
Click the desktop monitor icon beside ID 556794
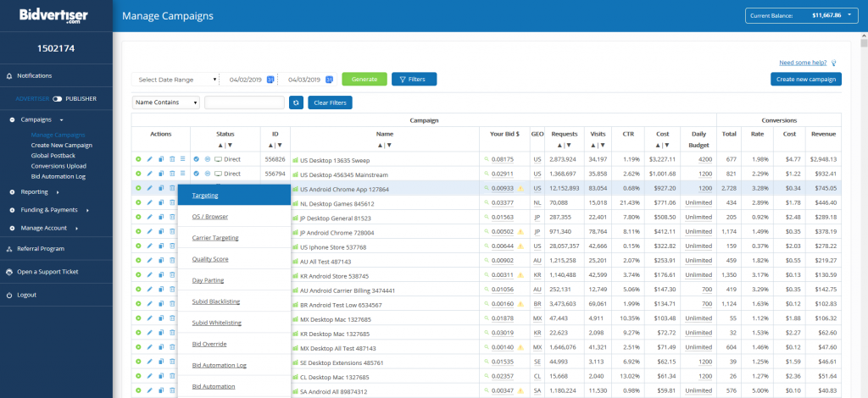218,174
